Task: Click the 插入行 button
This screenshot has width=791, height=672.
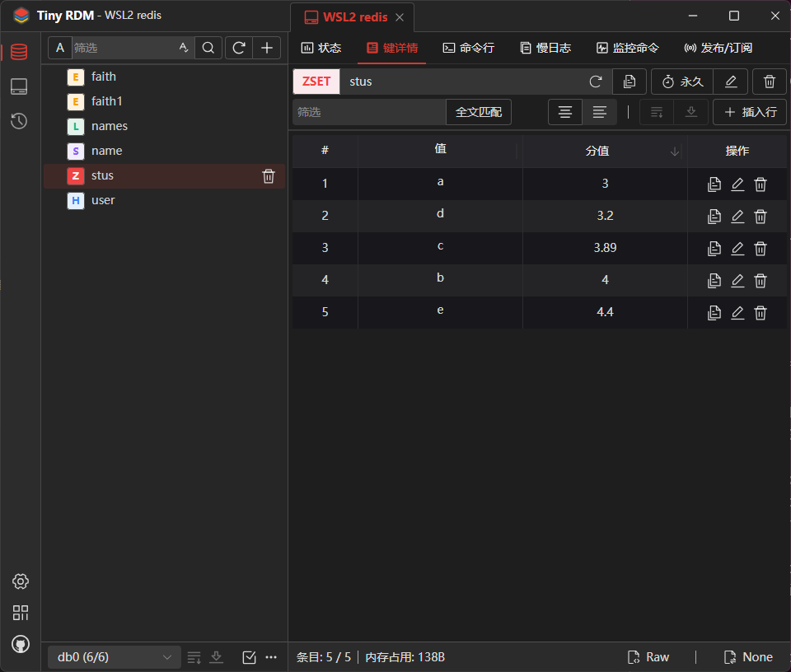Action: coord(750,112)
